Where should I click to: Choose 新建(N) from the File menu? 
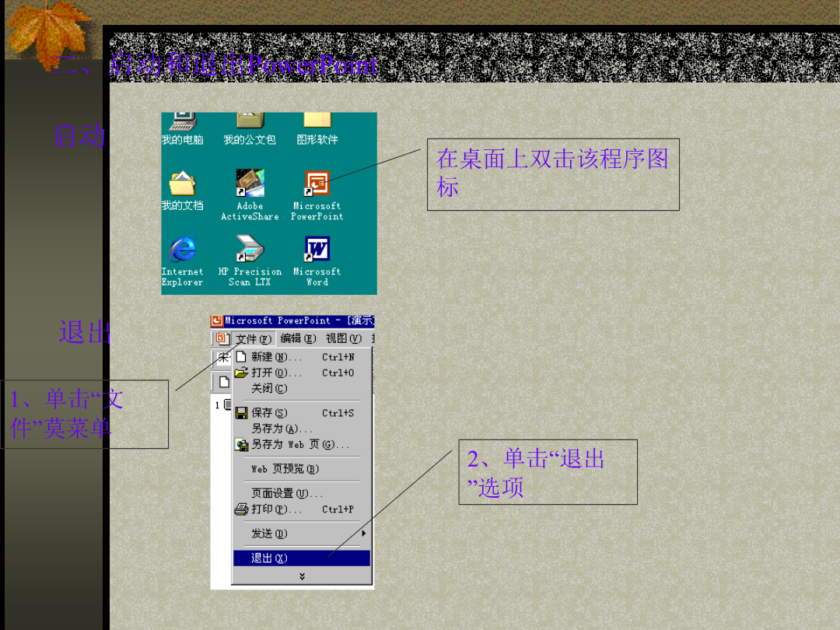302,357
